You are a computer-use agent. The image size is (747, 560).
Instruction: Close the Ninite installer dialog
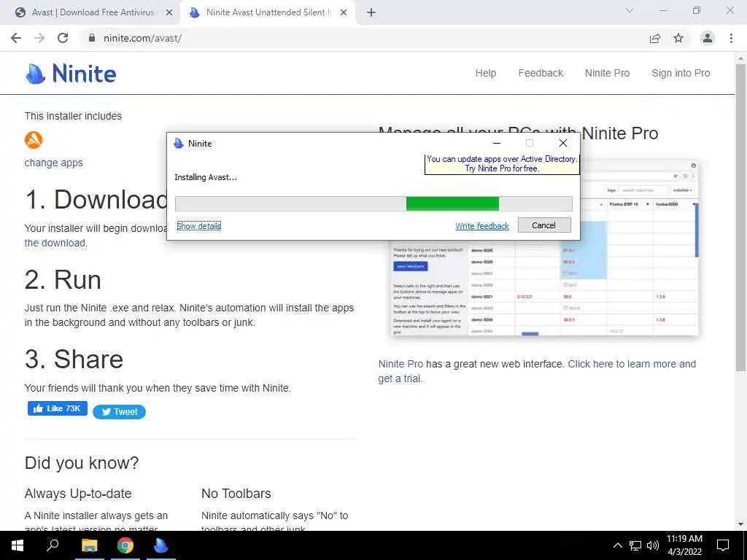[562, 143]
